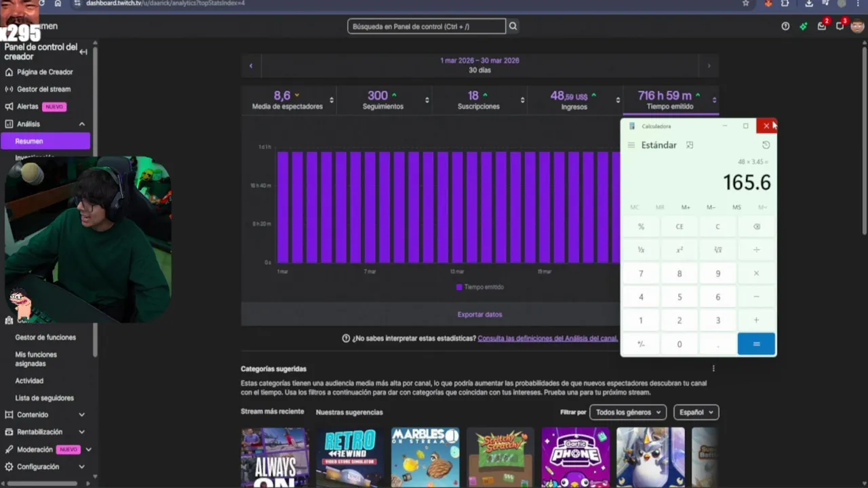This screenshot has height=488, width=868.
Task: Click the percent key in Calculator
Action: (641, 227)
